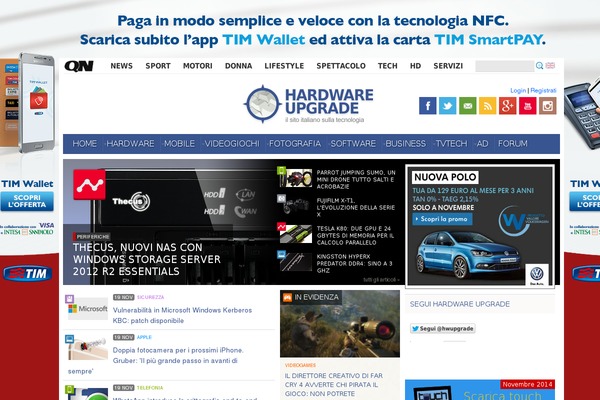Open the Hardware Upgrade Facebook page icon
Image resolution: width=600 pixels, height=400 pixels.
point(427,106)
